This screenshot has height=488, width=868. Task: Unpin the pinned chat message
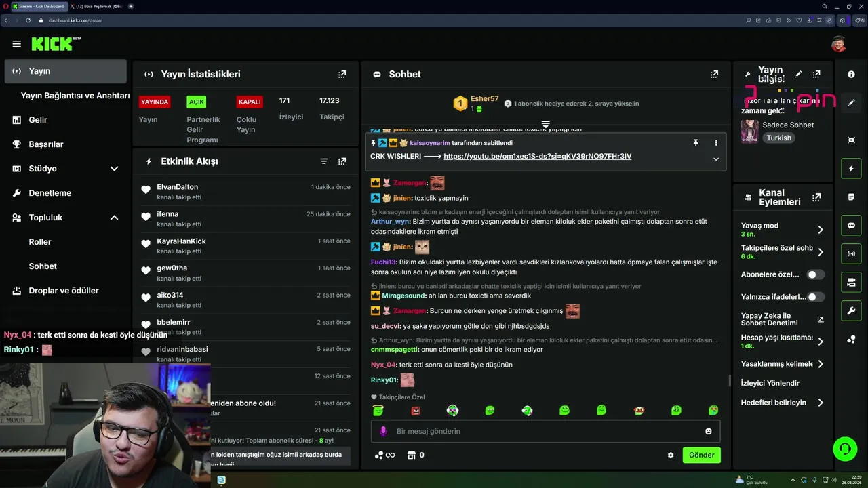(x=695, y=143)
